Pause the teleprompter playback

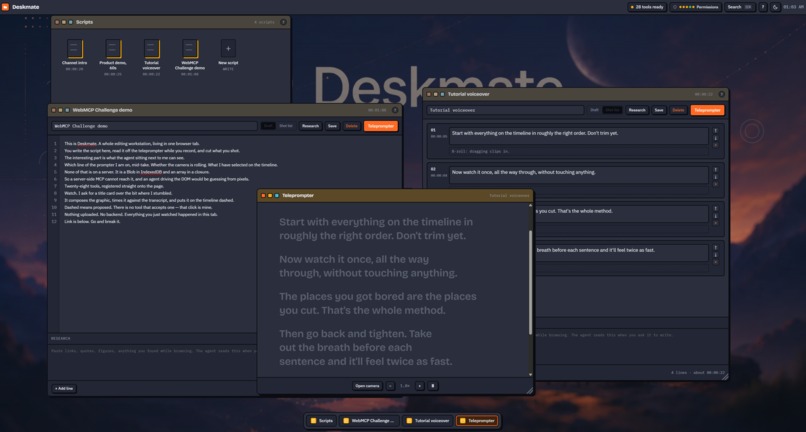[x=433, y=386]
